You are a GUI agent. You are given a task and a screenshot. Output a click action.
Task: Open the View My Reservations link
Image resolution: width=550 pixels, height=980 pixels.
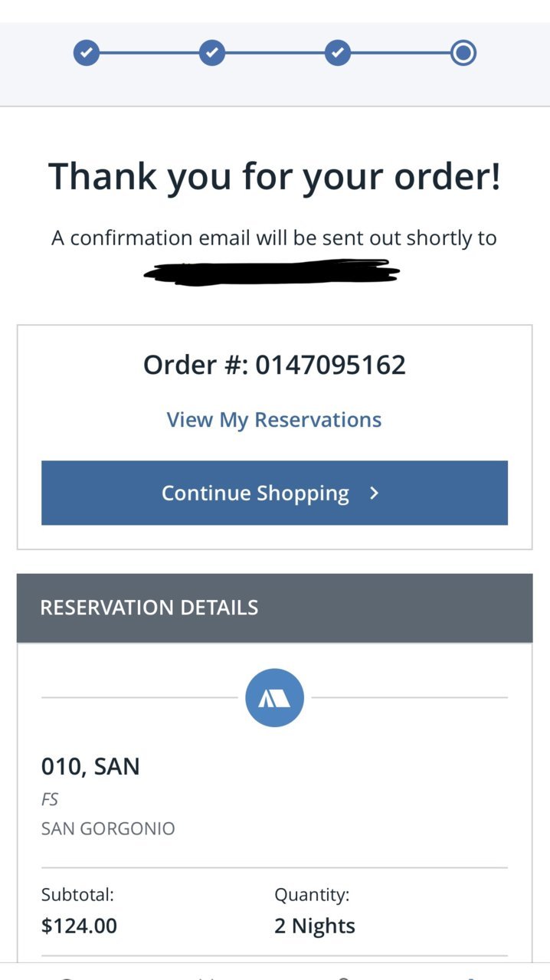274,420
